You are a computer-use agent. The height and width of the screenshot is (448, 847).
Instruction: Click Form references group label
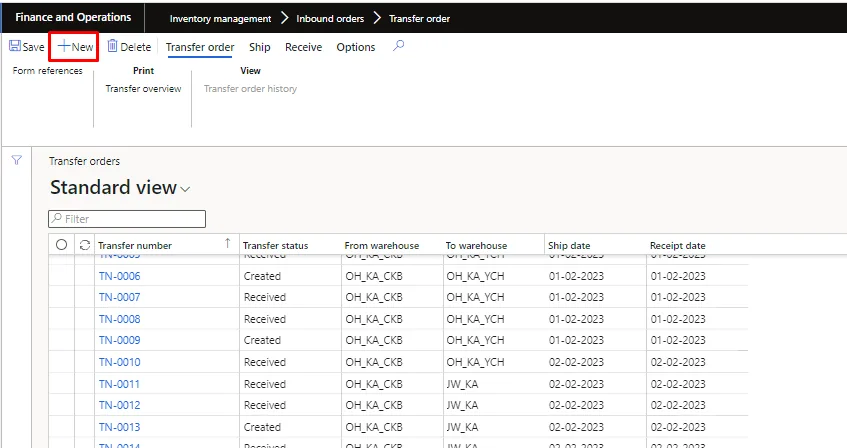tap(48, 71)
